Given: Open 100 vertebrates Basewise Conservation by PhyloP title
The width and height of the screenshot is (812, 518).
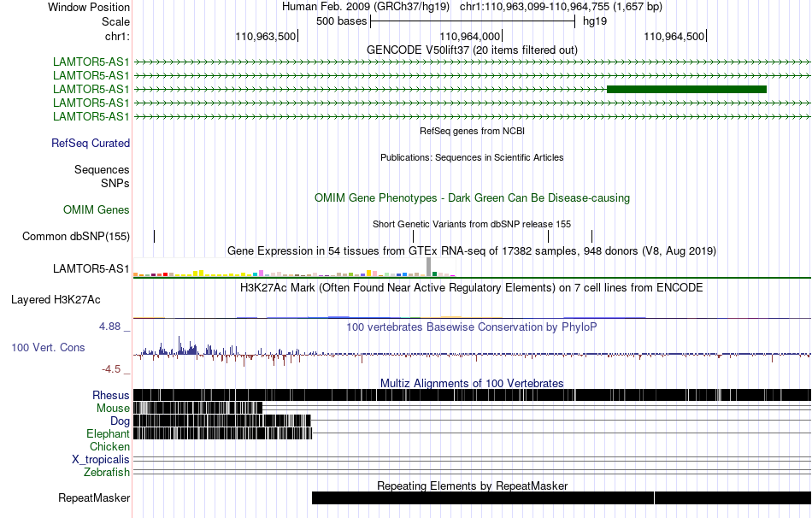Looking at the screenshot, I should click(472, 327).
